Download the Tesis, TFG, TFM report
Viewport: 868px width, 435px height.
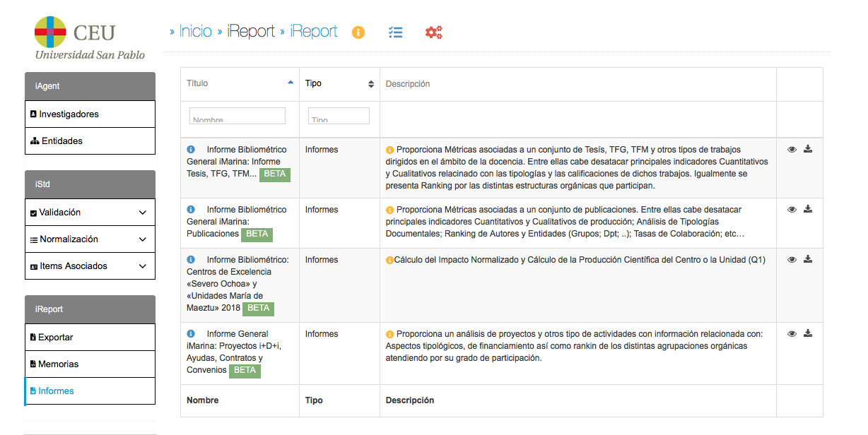tap(808, 149)
